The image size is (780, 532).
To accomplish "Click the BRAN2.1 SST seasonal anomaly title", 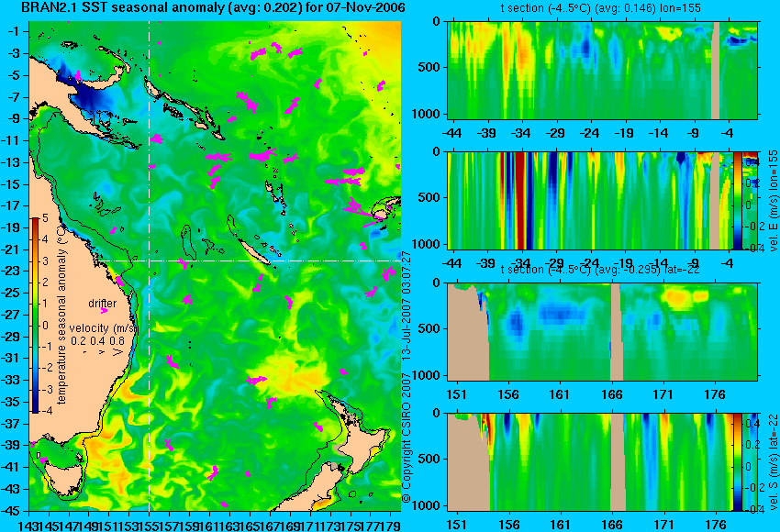I will [214, 7].
